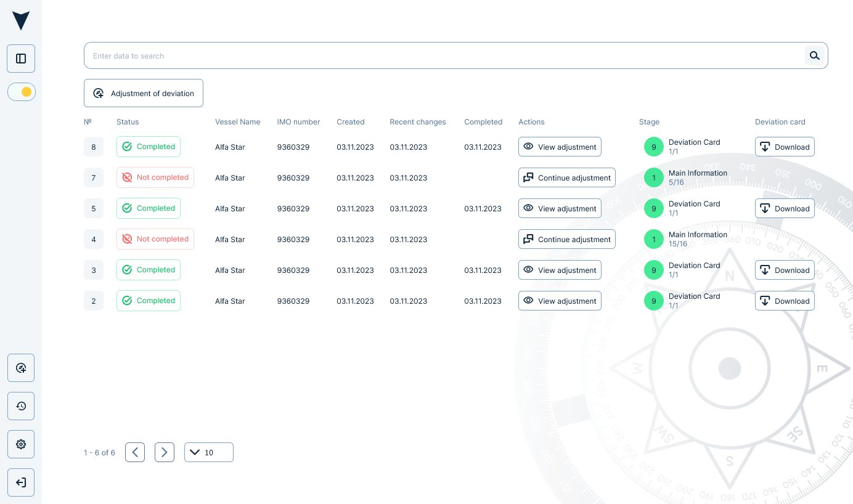The width and height of the screenshot is (853, 504).
Task: Go to the next page
Action: point(165,452)
